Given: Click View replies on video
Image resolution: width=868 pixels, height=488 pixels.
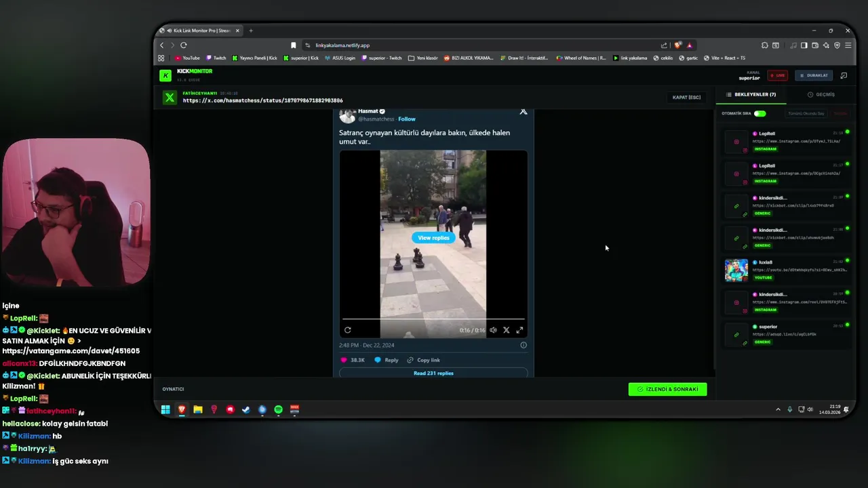Looking at the screenshot, I should pos(433,238).
